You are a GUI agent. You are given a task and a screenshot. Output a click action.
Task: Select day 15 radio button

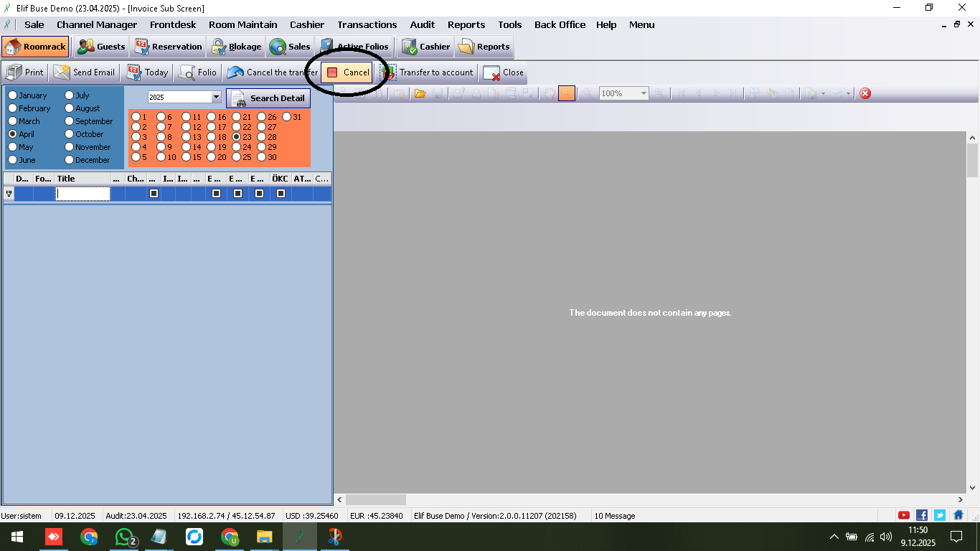187,157
